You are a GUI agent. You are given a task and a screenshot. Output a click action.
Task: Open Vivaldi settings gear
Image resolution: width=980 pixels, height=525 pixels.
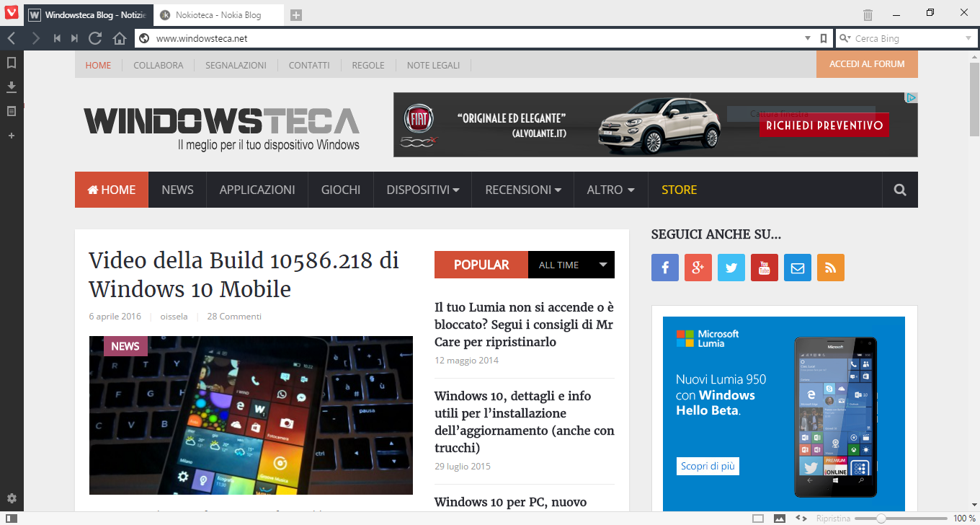coord(12,498)
